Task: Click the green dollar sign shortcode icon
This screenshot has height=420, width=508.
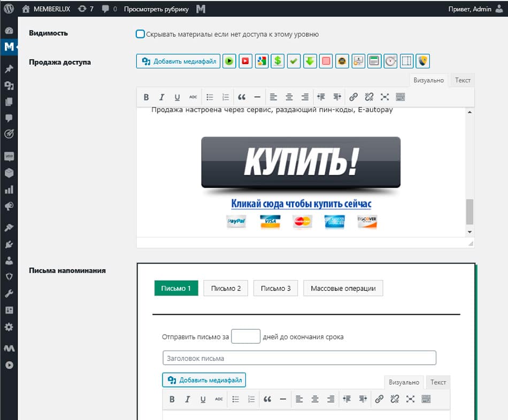Action: coord(278,61)
